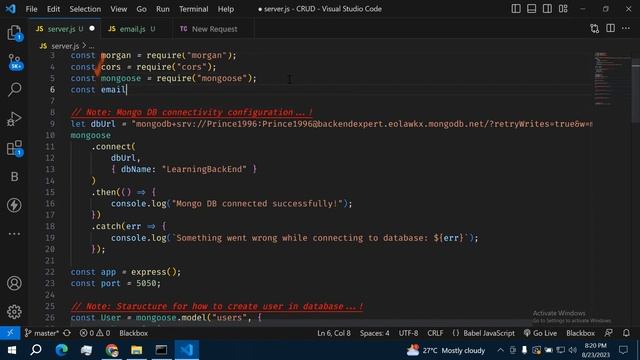Screen dimensions: 640x360
Task: Show additional views ellipsis in activity bar
Action: pos(14,234)
